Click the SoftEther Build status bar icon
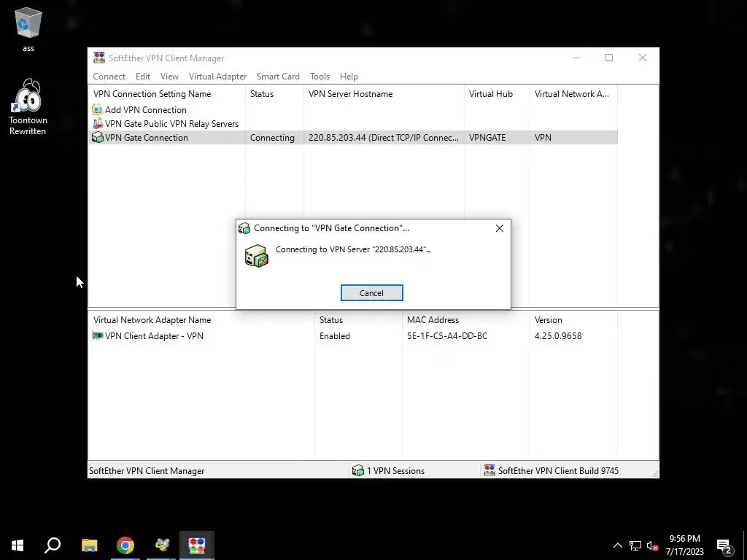The width and height of the screenshot is (747, 560). [x=489, y=470]
